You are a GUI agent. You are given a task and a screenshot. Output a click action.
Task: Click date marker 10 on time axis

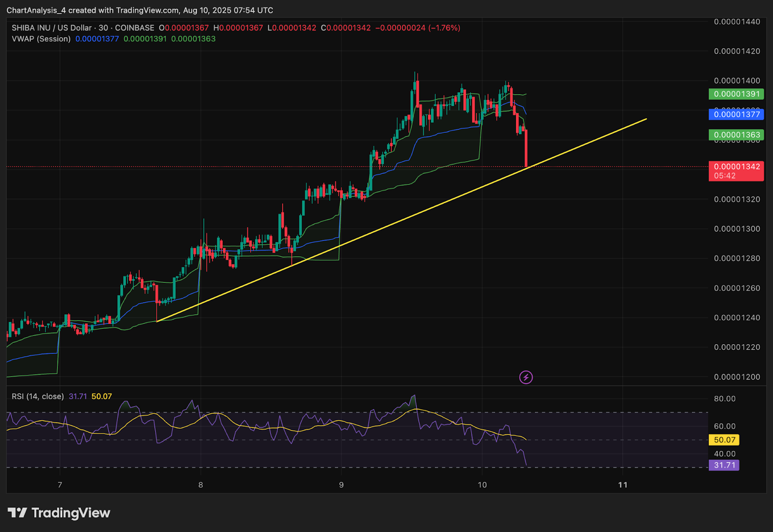(482, 485)
